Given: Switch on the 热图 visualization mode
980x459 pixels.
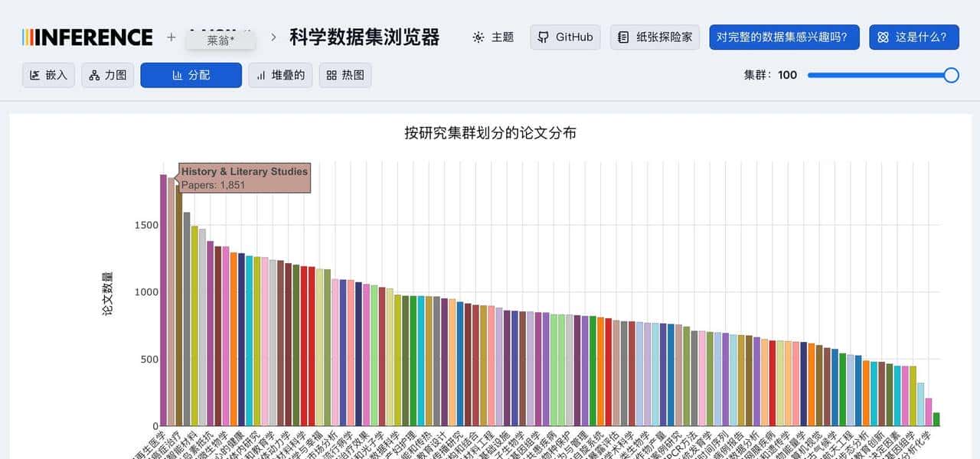Looking at the screenshot, I should tap(345, 75).
